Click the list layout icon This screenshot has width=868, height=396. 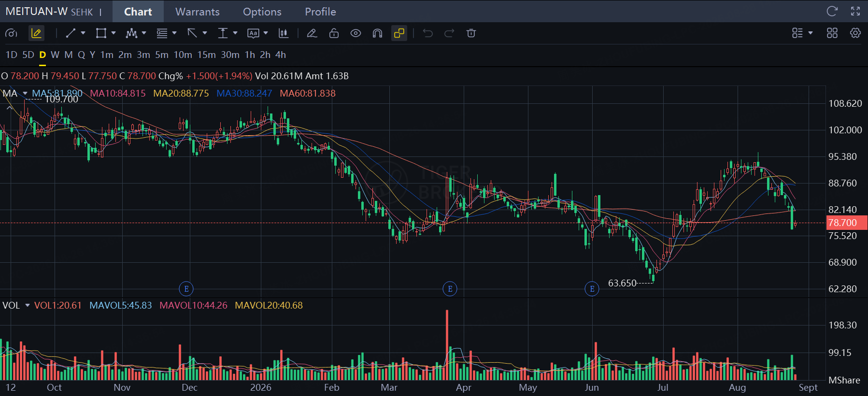pyautogui.click(x=797, y=33)
